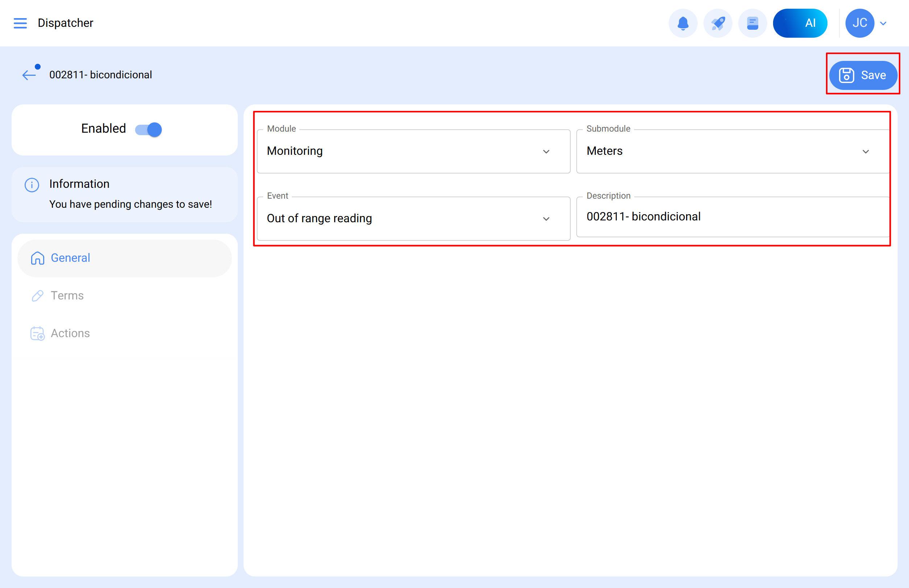Image resolution: width=909 pixels, height=588 pixels.
Task: Select the pencil icon next to Terms
Action: click(37, 295)
